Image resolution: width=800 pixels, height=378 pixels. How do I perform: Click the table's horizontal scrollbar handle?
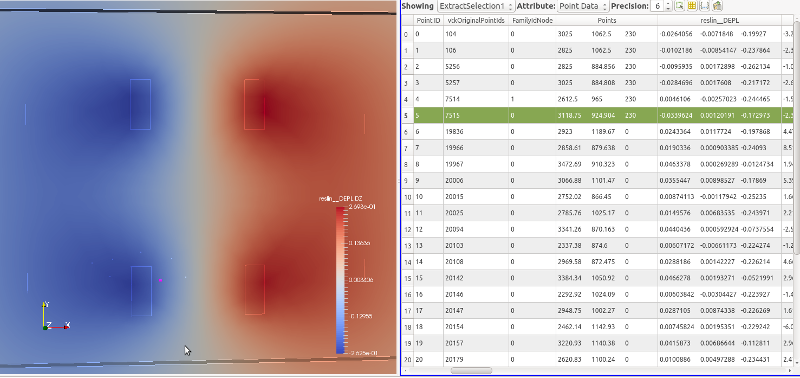[471, 371]
